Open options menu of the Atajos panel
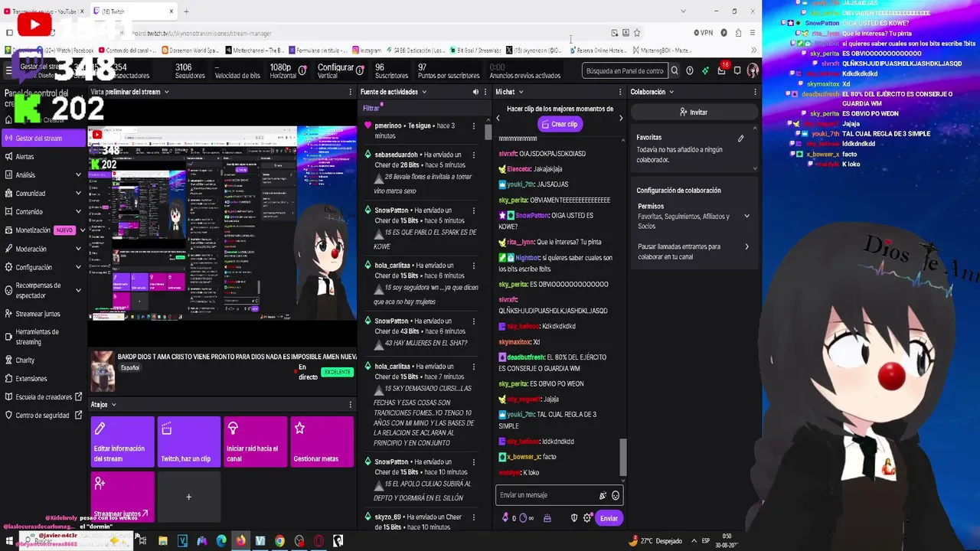 (351, 405)
